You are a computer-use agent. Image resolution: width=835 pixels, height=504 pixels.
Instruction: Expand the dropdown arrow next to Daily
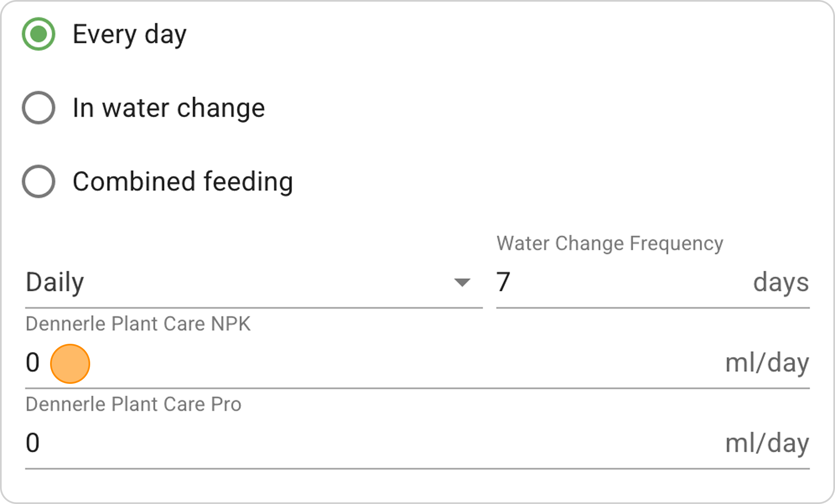pyautogui.click(x=462, y=282)
